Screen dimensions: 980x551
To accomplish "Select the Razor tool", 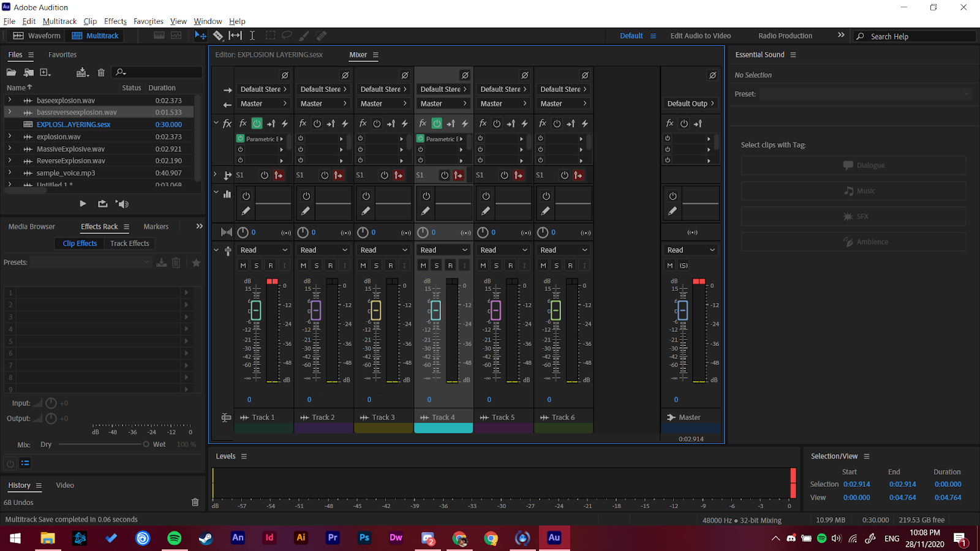I will 218,36.
